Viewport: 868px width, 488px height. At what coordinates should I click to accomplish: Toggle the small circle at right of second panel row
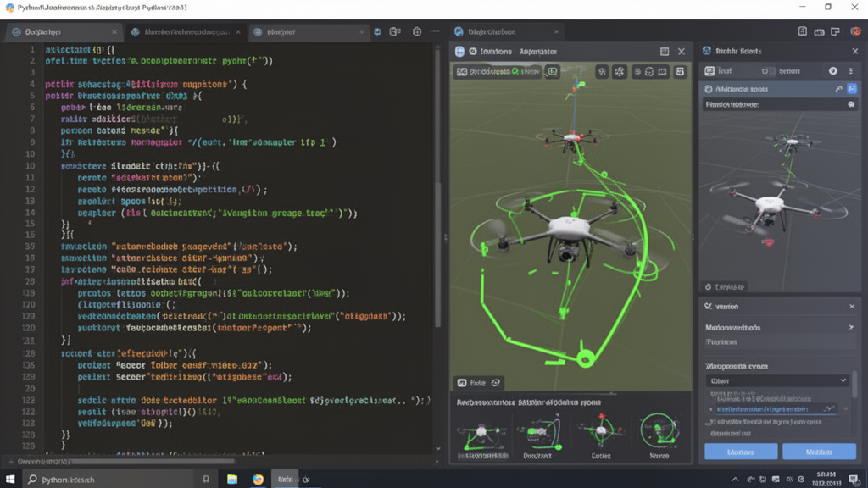[x=851, y=104]
